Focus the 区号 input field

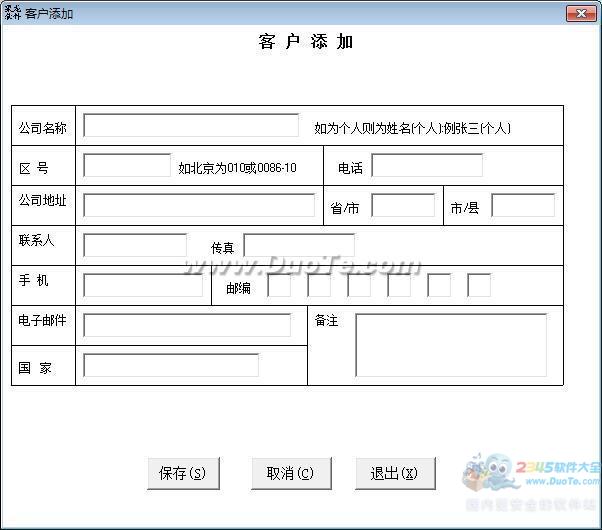pyautogui.click(x=127, y=165)
